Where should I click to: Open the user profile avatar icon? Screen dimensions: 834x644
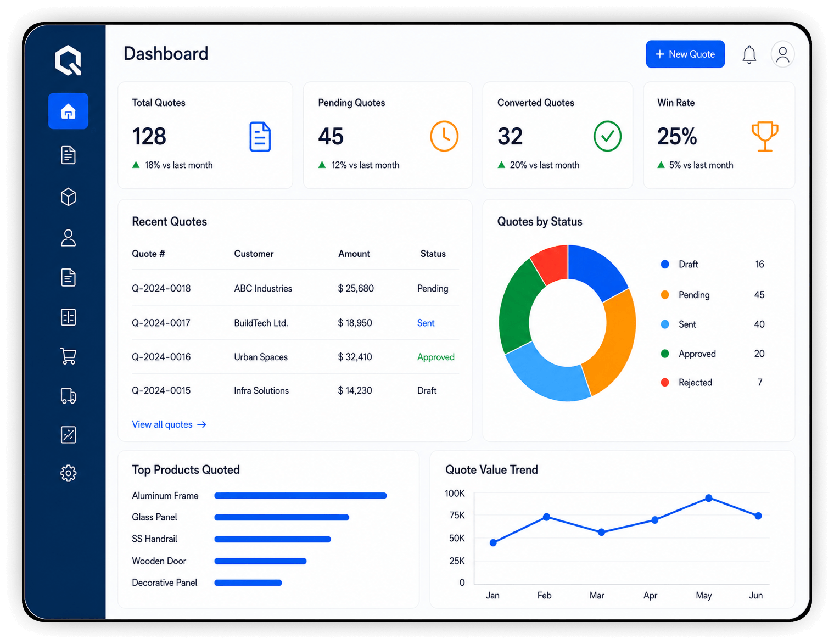coord(783,54)
